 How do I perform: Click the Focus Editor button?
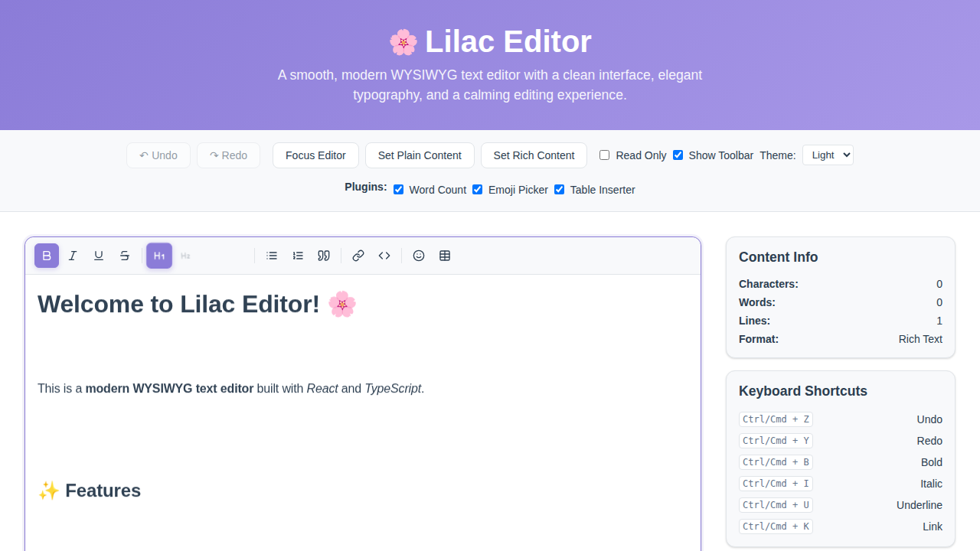click(315, 155)
